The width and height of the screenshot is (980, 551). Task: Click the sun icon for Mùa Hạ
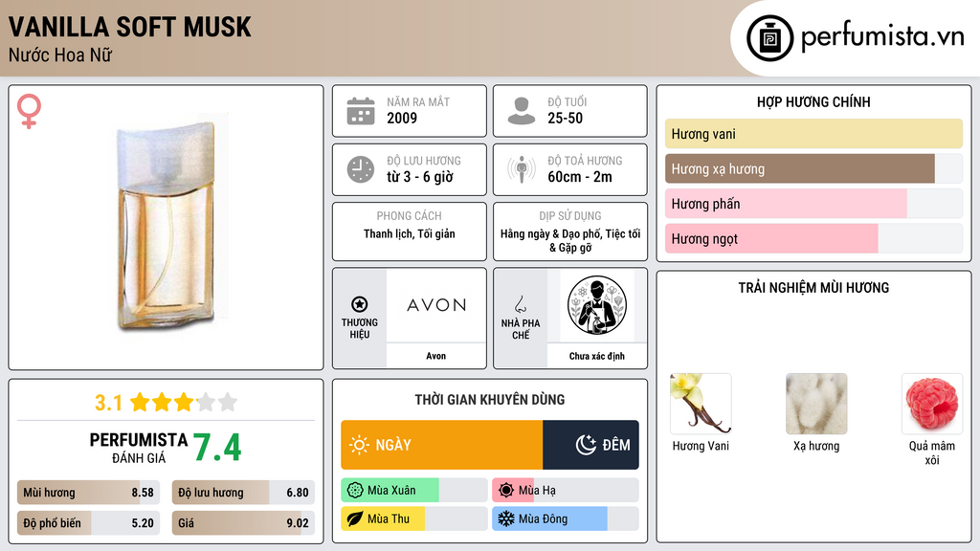506,491
